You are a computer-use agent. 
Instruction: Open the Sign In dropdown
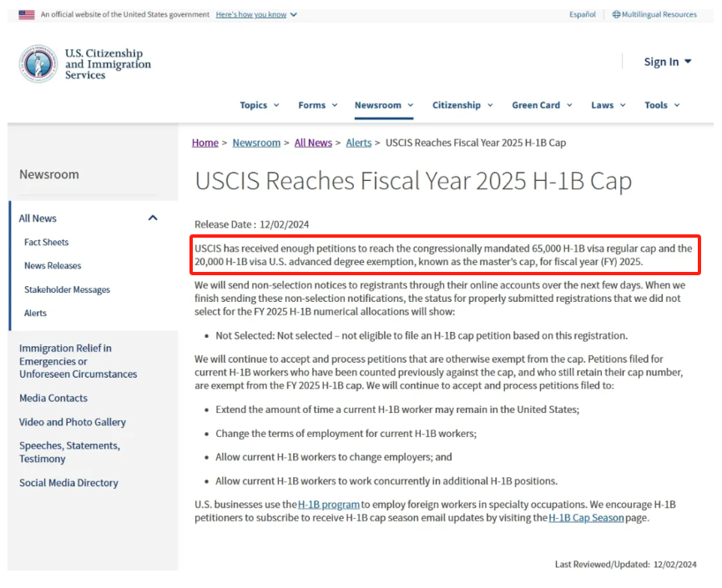tap(667, 62)
